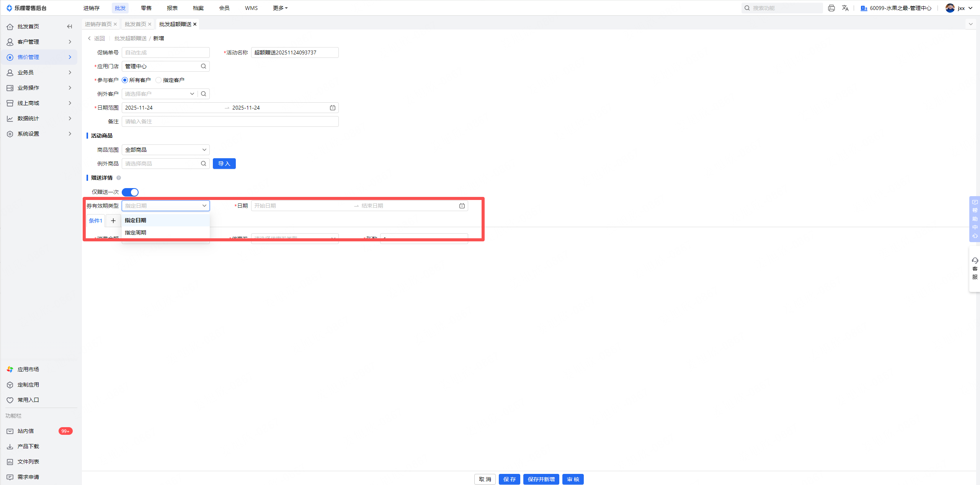
Task: Open calendar icon in 日期范围 field
Action: pos(333,108)
